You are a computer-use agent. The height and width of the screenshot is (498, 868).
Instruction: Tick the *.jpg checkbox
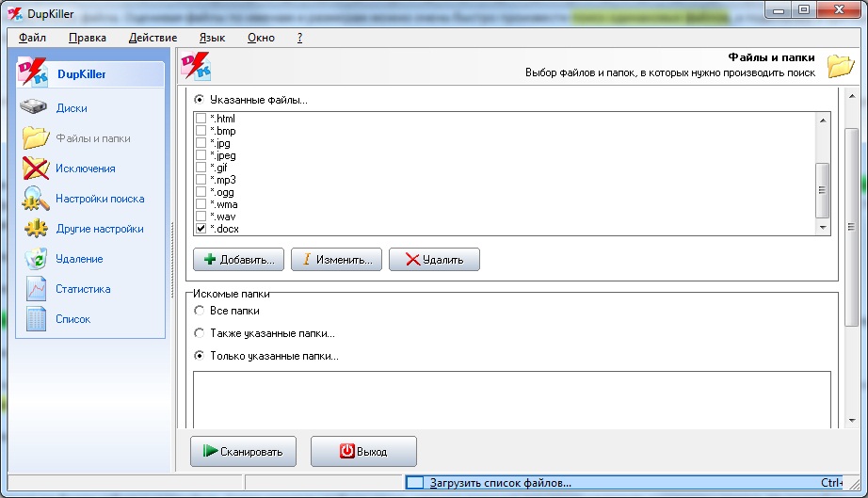pyautogui.click(x=201, y=143)
